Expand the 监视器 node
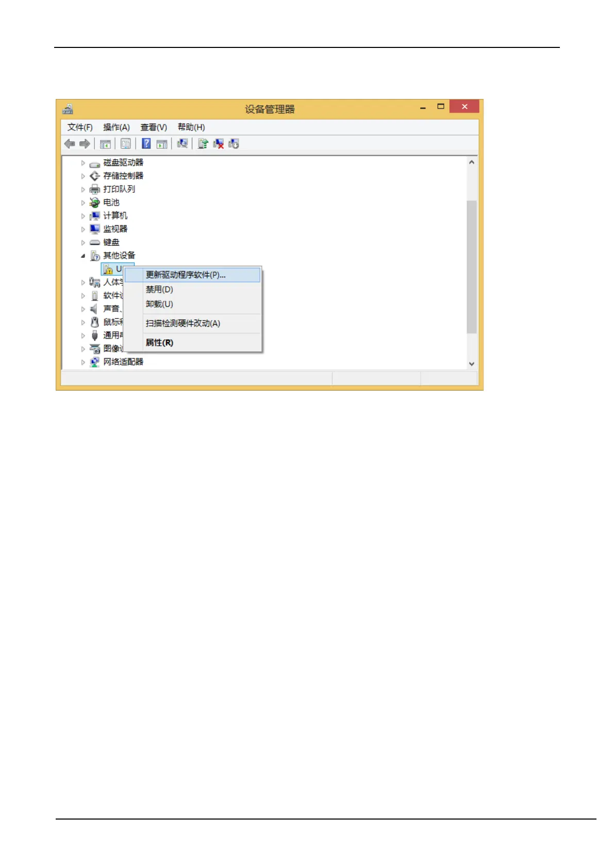This screenshot has width=614, height=868. pos(83,229)
